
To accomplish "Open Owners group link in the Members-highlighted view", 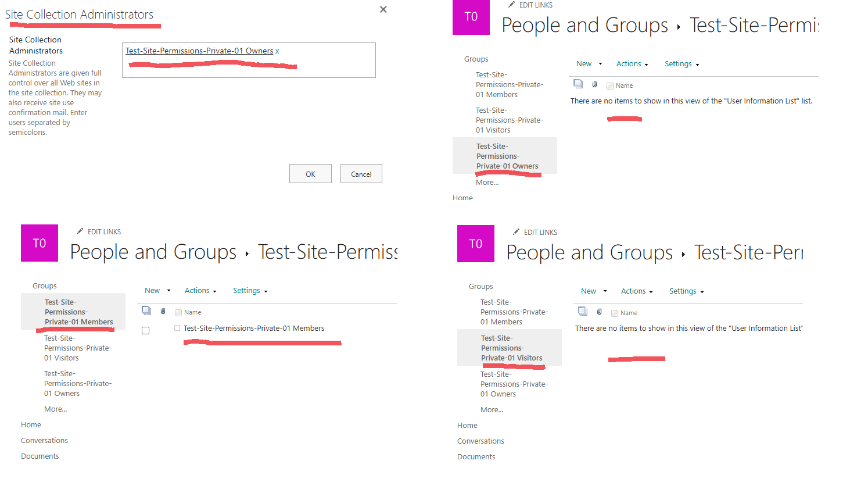I will click(x=78, y=383).
